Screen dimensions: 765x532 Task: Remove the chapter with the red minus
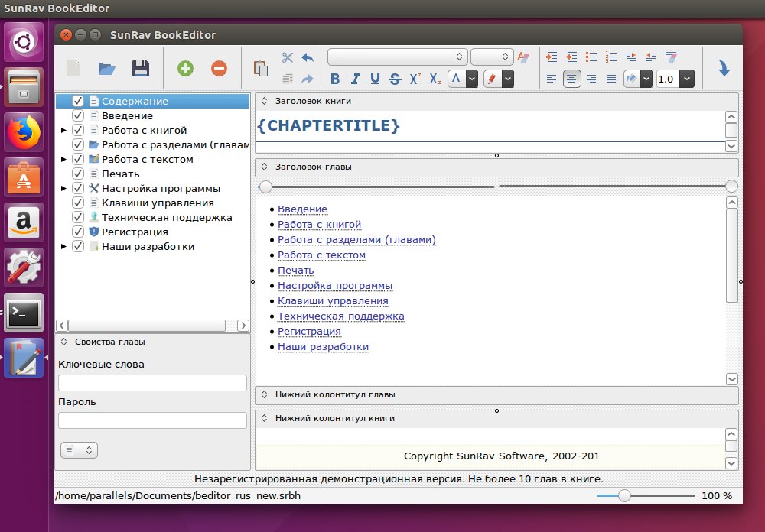point(219,68)
